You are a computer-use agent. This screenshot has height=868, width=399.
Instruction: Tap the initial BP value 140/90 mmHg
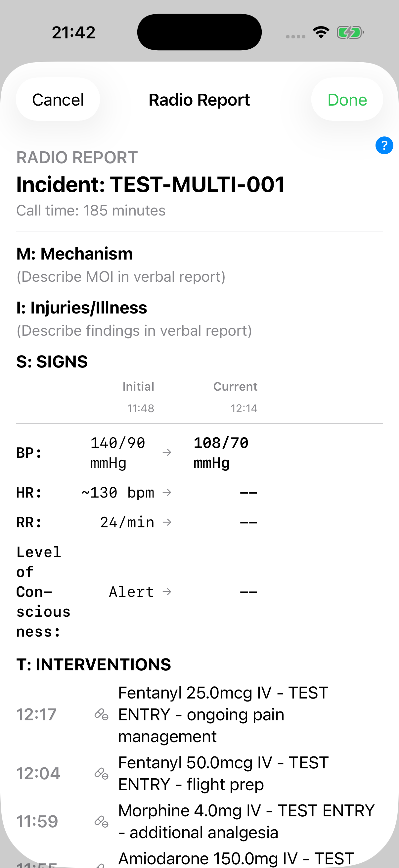(x=117, y=453)
